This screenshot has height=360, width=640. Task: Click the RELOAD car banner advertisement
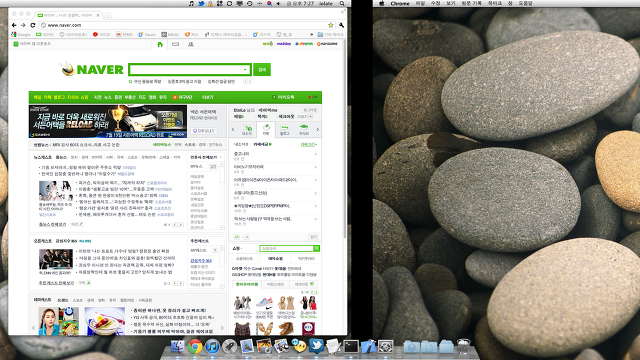[x=108, y=121]
